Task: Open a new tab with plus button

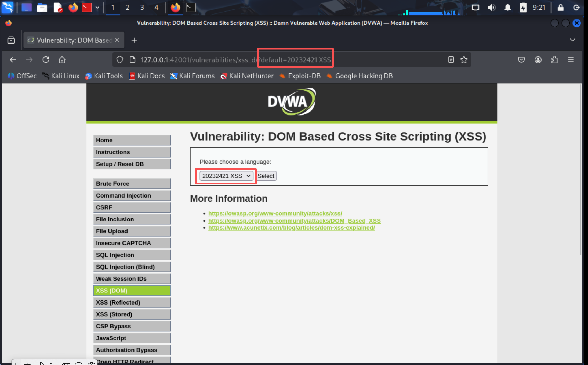Action: 134,40
